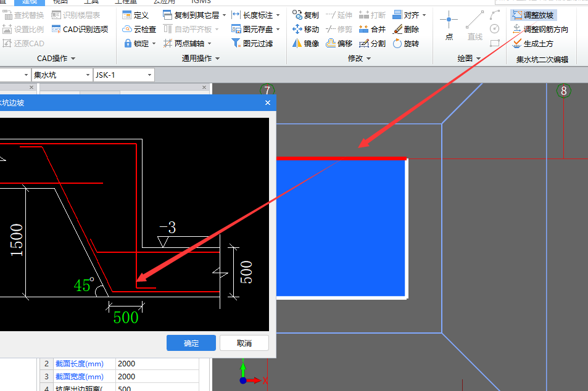Open CAD识别选项
Image resolution: width=588 pixels, height=391 pixels.
point(80,29)
